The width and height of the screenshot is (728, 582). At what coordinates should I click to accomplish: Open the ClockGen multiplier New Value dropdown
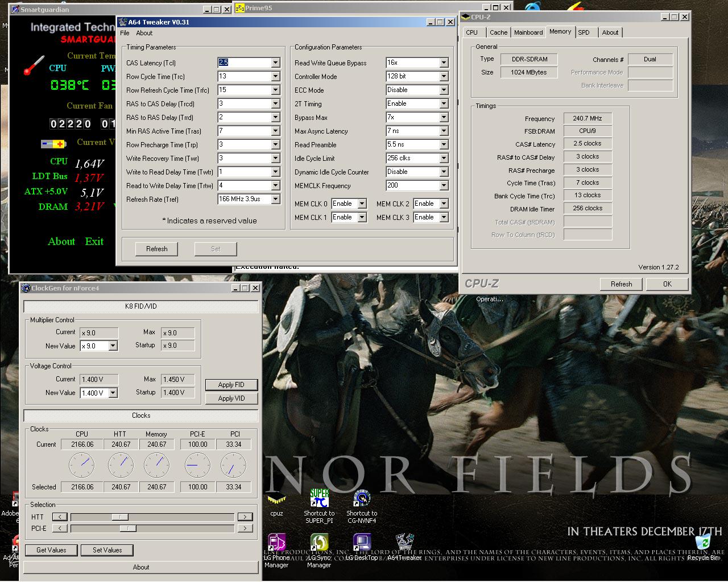tap(113, 346)
